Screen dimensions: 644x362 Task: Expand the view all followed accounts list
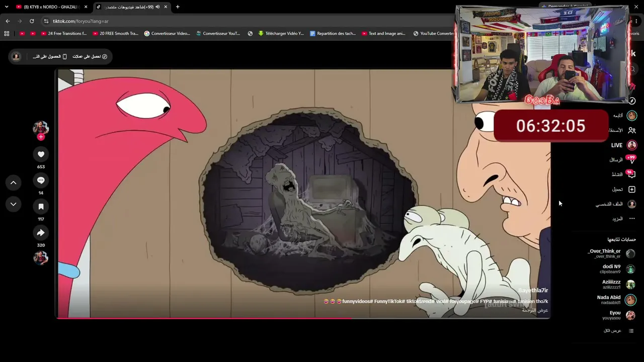click(618, 331)
